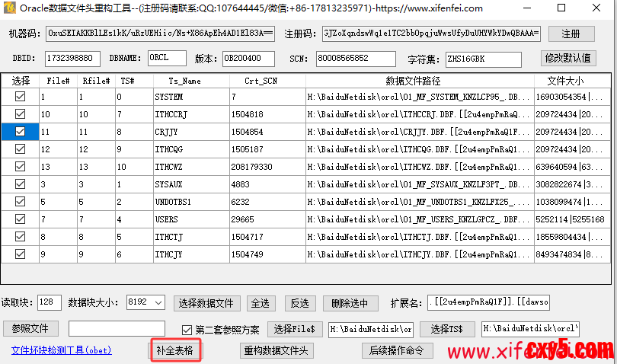Image resolution: width=617 pixels, height=364 pixels.
Task: Toggle checkbox for SYSAUX row
Action: point(20,184)
